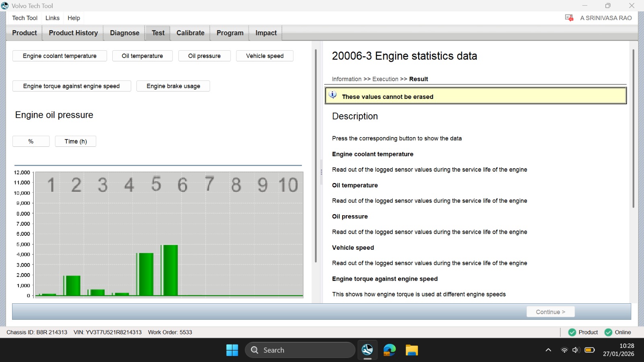Open the Diagnose tab

click(124, 33)
